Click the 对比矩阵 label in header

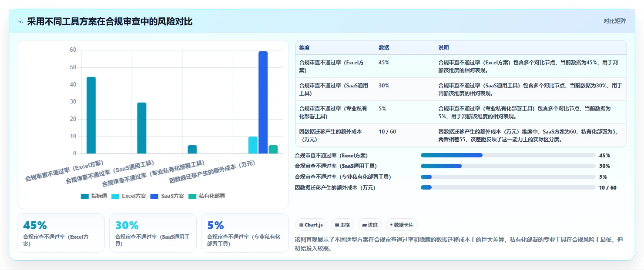click(x=614, y=21)
